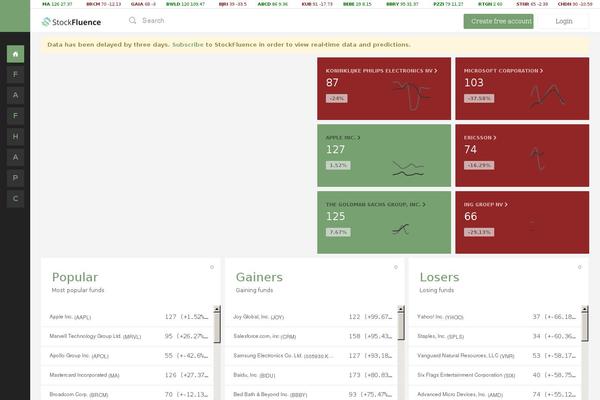The height and width of the screenshot is (400, 600).
Task: Click the BEBE ticker in the top bar
Action: 357,4
